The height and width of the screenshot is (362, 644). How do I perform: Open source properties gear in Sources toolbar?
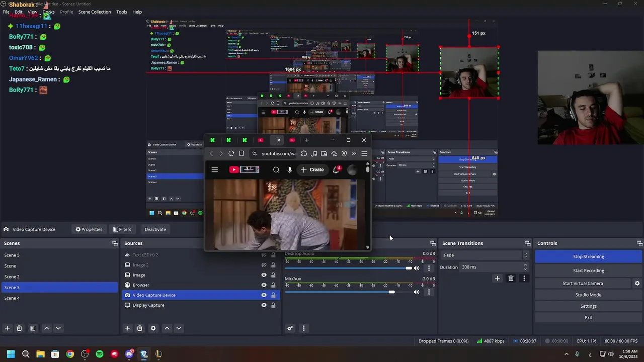pyautogui.click(x=153, y=328)
